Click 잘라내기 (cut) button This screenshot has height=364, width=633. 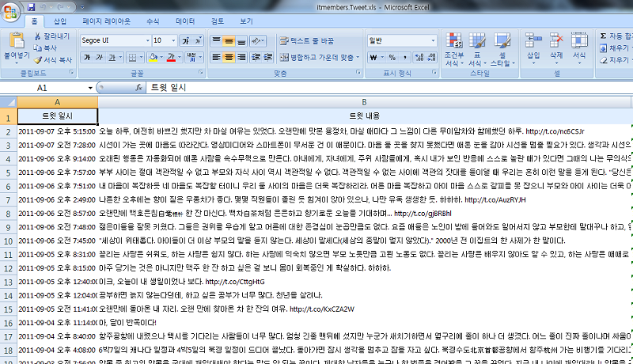(x=52, y=36)
